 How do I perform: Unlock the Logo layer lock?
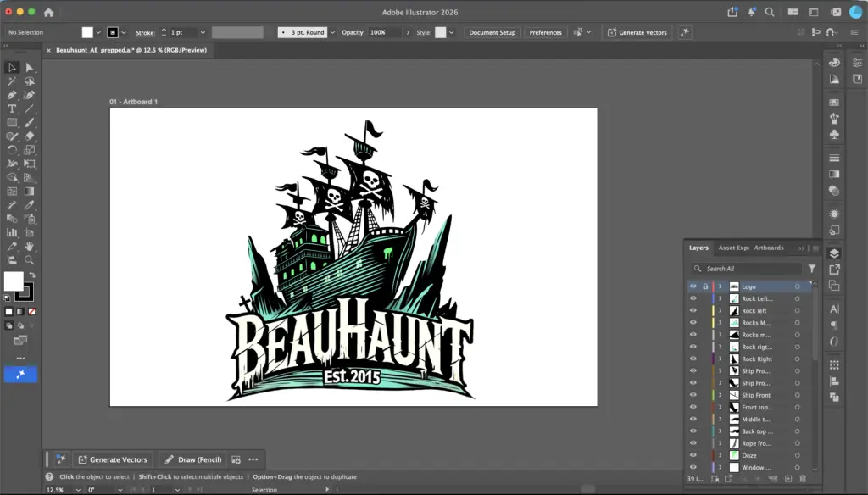click(x=705, y=286)
